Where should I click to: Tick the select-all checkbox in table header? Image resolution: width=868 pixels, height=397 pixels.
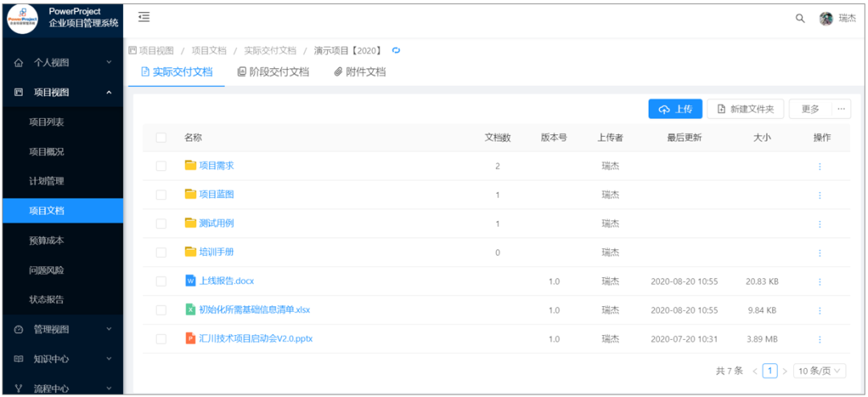pos(161,137)
